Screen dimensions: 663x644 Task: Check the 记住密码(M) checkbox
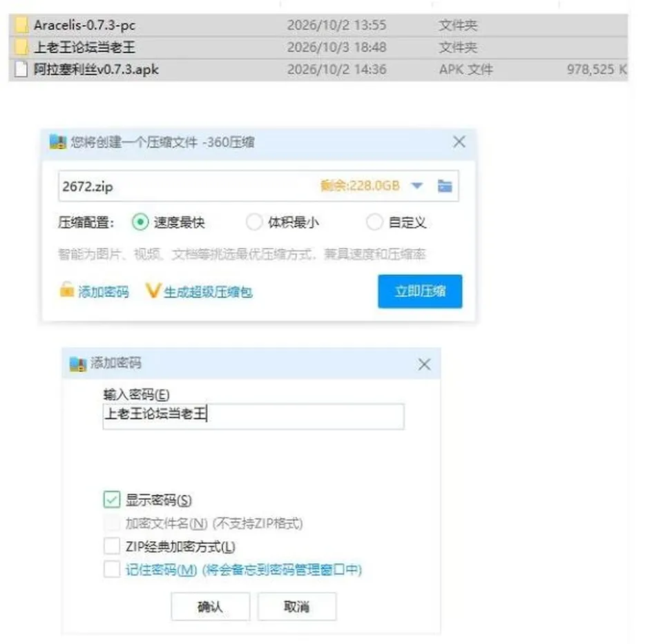(112, 569)
